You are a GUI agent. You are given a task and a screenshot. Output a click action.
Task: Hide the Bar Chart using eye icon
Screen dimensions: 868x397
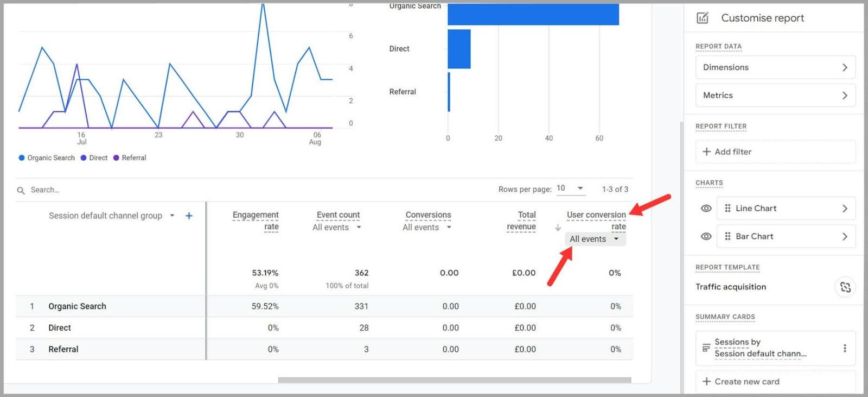pos(706,237)
